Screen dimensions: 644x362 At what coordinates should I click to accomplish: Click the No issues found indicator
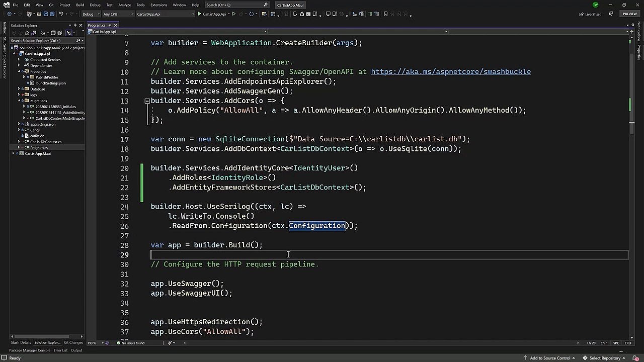coord(130,343)
